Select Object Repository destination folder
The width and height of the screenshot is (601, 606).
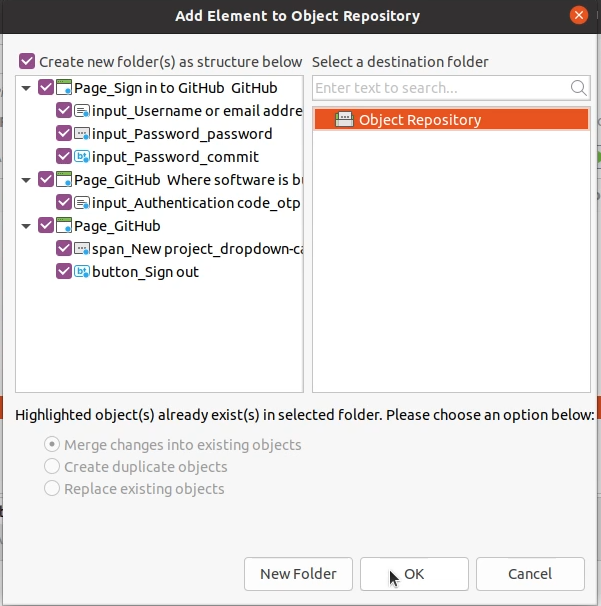pyautogui.click(x=451, y=119)
